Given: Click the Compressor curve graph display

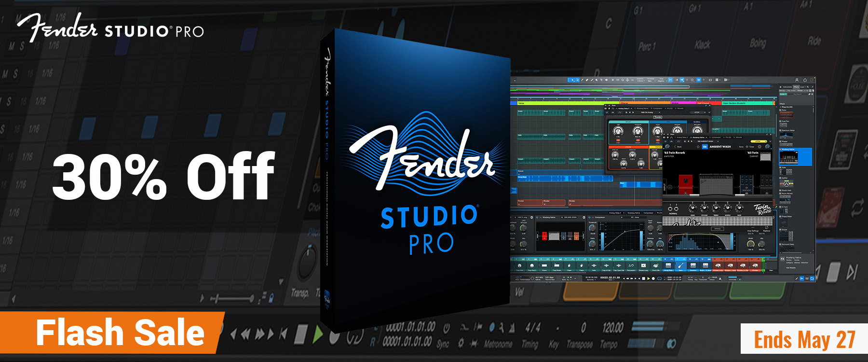Looking at the screenshot, I should 622,236.
